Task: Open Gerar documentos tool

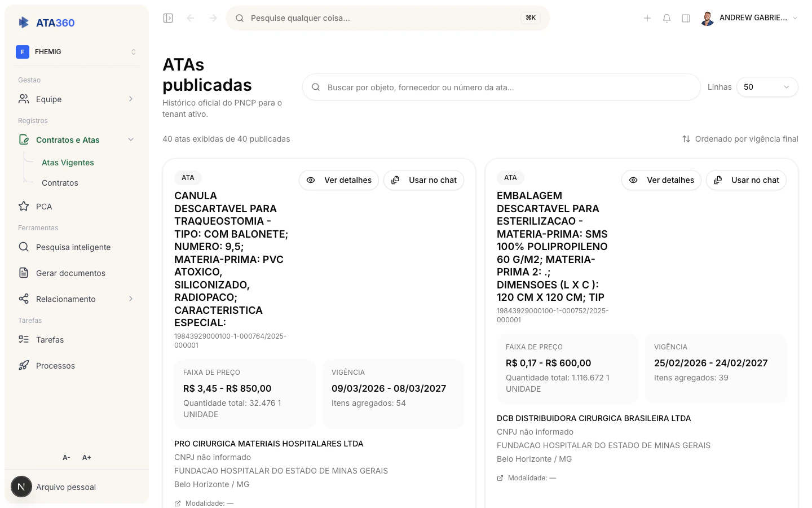Action: [71, 273]
